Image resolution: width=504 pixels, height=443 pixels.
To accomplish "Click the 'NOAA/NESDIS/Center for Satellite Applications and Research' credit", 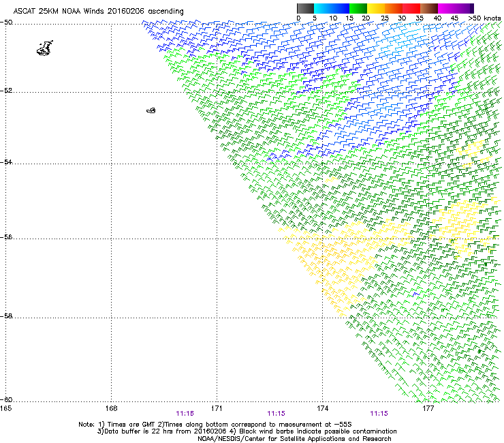I will pyautogui.click(x=294, y=439).
